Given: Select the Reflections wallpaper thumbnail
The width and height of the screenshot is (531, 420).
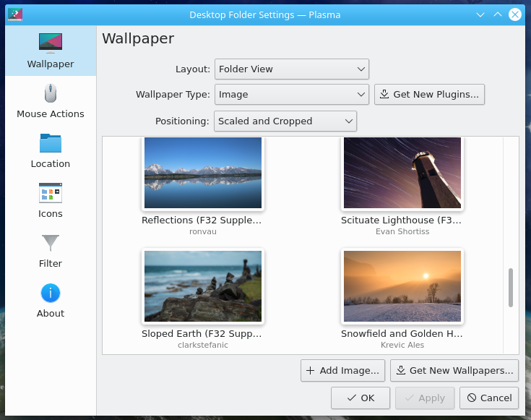Looking at the screenshot, I should click(x=202, y=173).
